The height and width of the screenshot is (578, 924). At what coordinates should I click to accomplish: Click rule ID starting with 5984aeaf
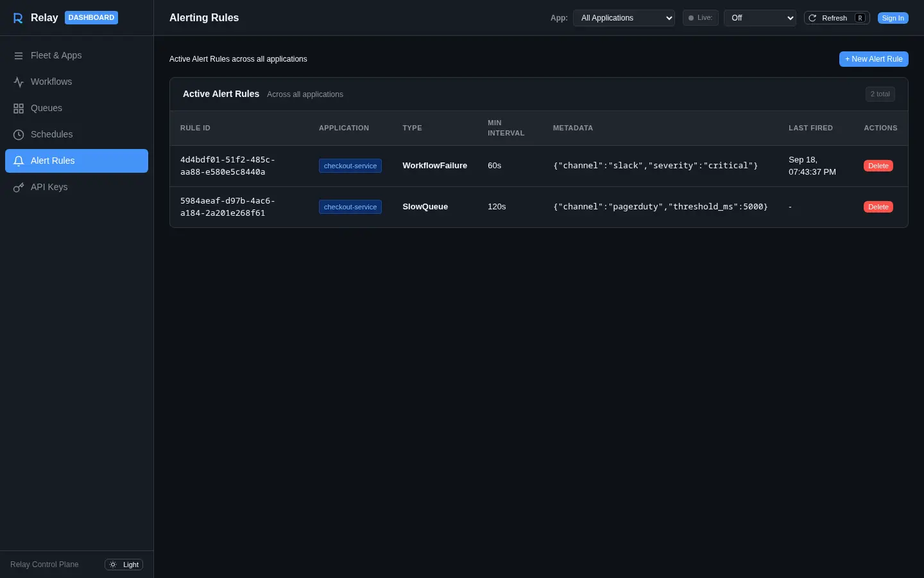[228, 207]
